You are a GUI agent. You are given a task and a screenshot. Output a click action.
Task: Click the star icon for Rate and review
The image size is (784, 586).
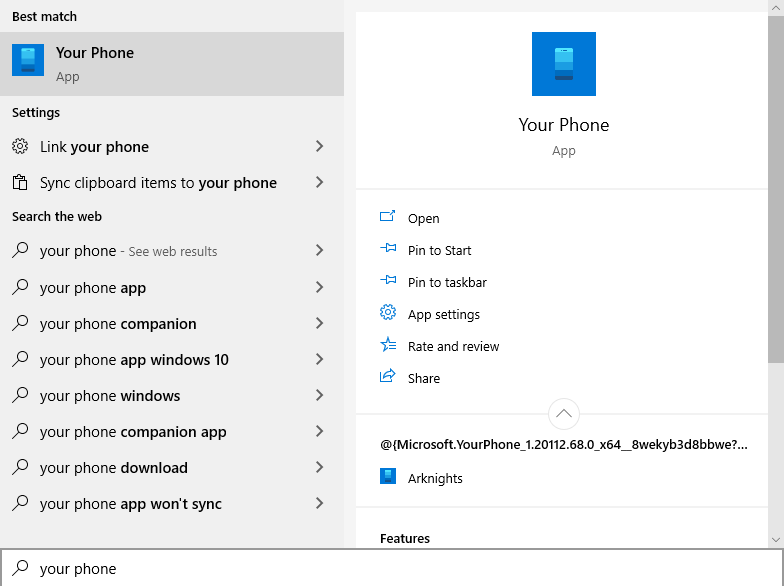[x=388, y=345]
